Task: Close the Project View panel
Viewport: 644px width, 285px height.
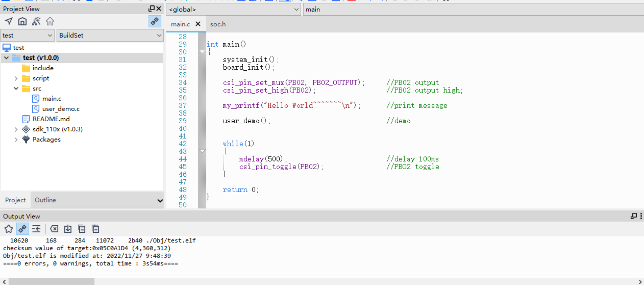Action: click(159, 8)
